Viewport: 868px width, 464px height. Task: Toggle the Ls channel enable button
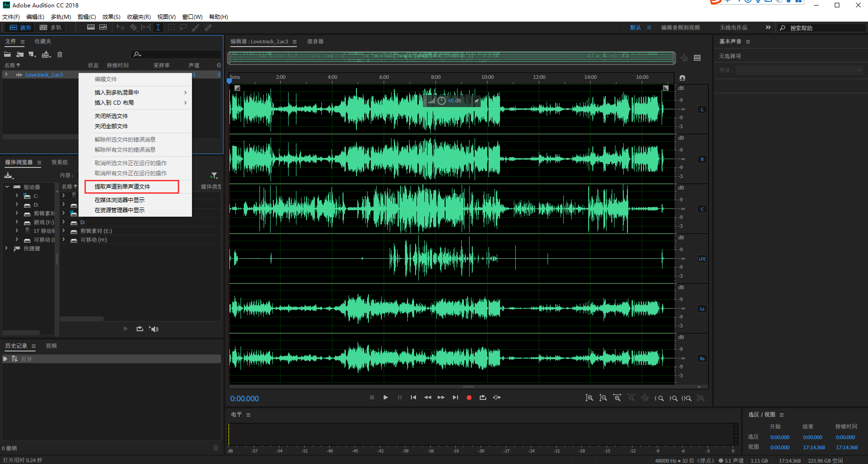(702, 309)
